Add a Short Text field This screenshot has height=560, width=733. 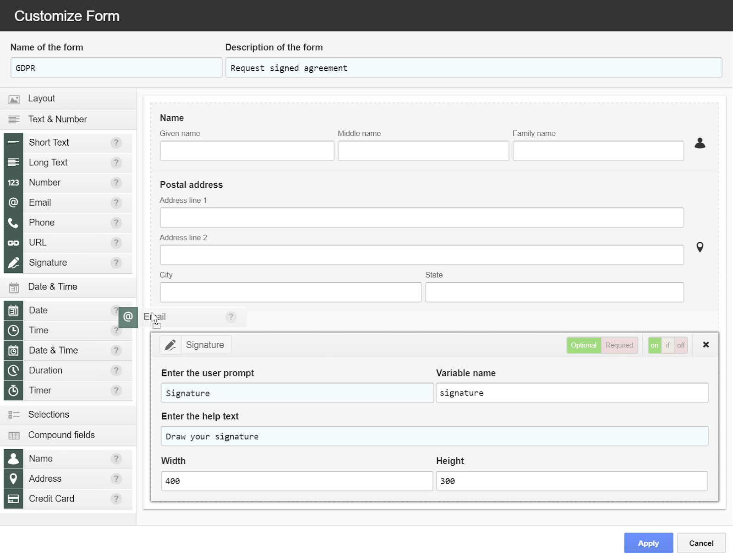[x=68, y=142]
